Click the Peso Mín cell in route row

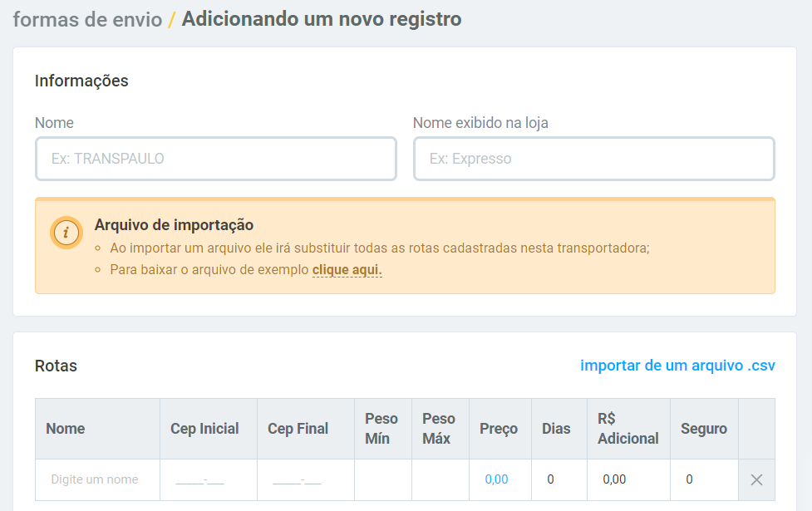coord(383,479)
